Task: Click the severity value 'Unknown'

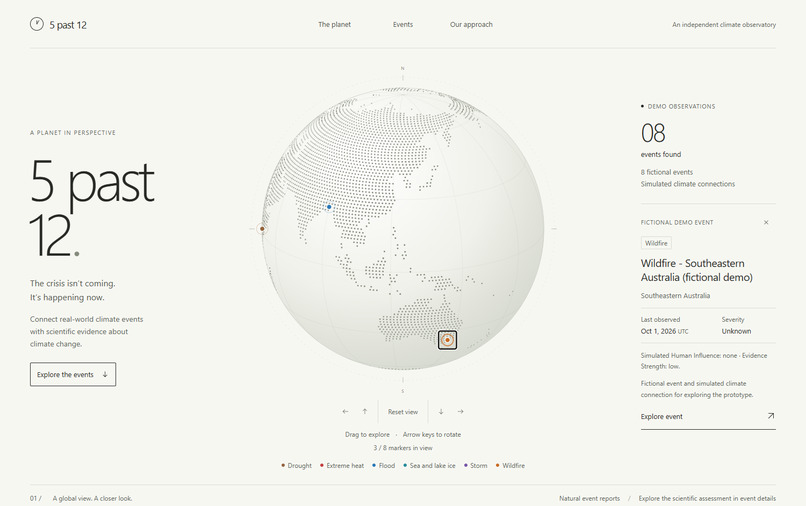Action: point(736,331)
